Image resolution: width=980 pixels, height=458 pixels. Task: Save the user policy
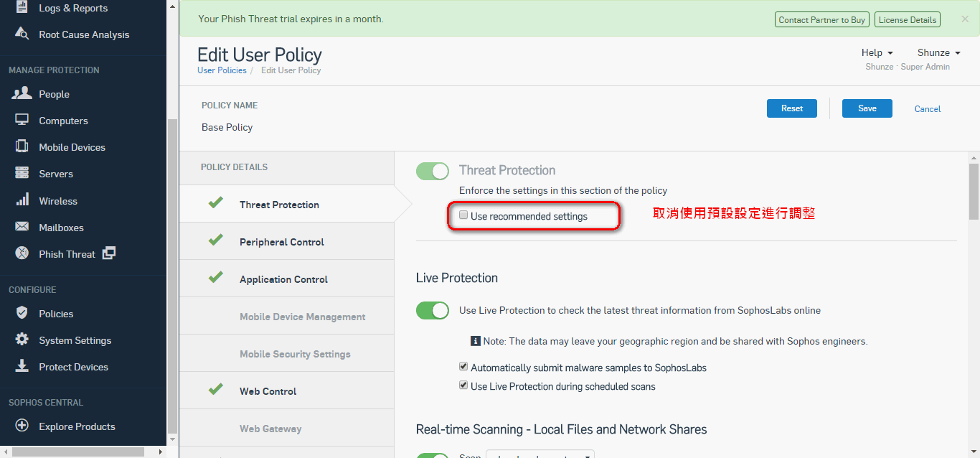click(x=867, y=108)
